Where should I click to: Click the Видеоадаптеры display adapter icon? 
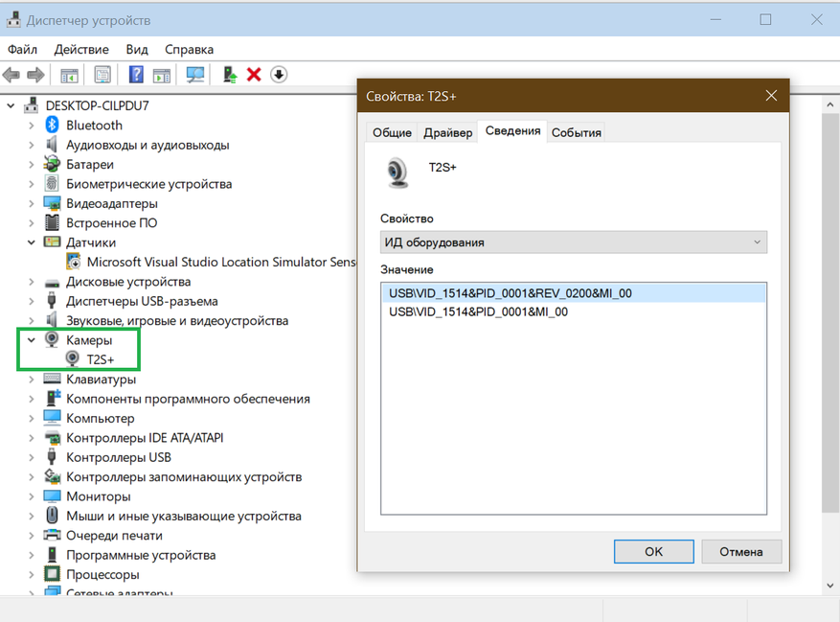click(52, 203)
